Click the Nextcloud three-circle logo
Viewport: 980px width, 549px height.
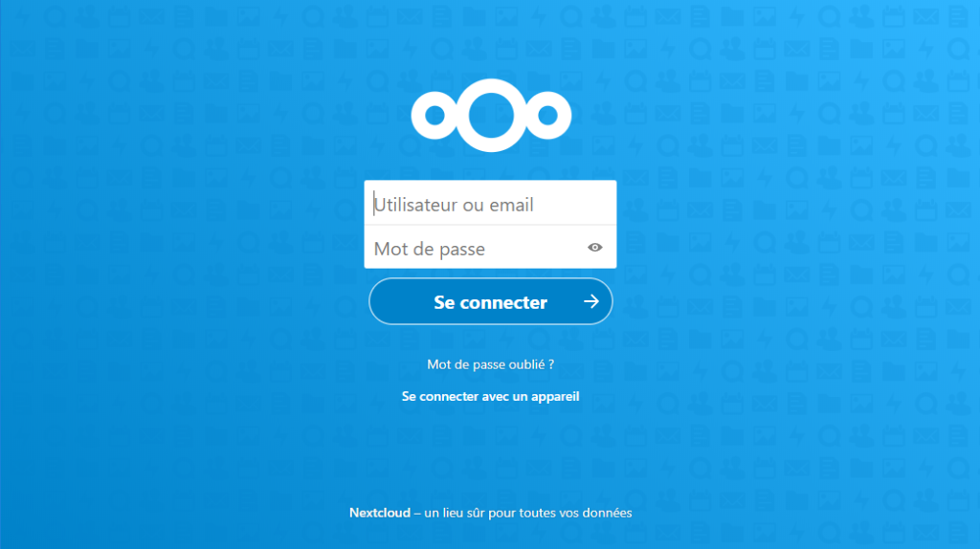(491, 116)
